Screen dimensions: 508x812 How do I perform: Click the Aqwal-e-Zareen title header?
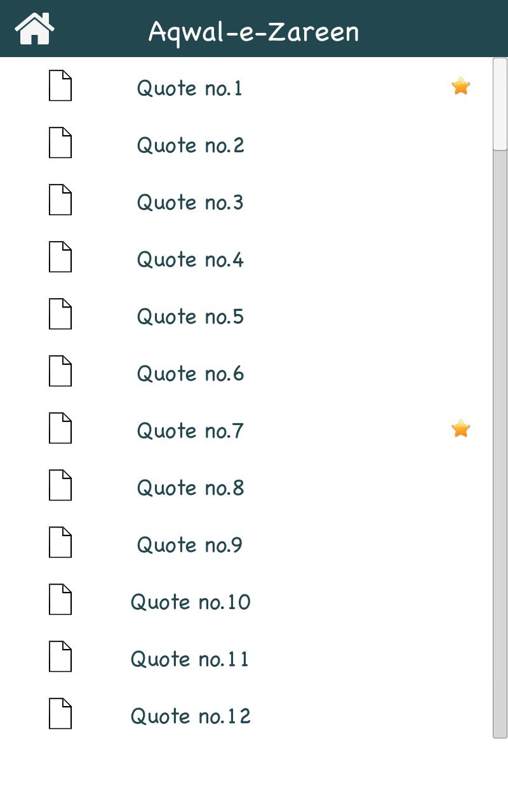point(254,30)
